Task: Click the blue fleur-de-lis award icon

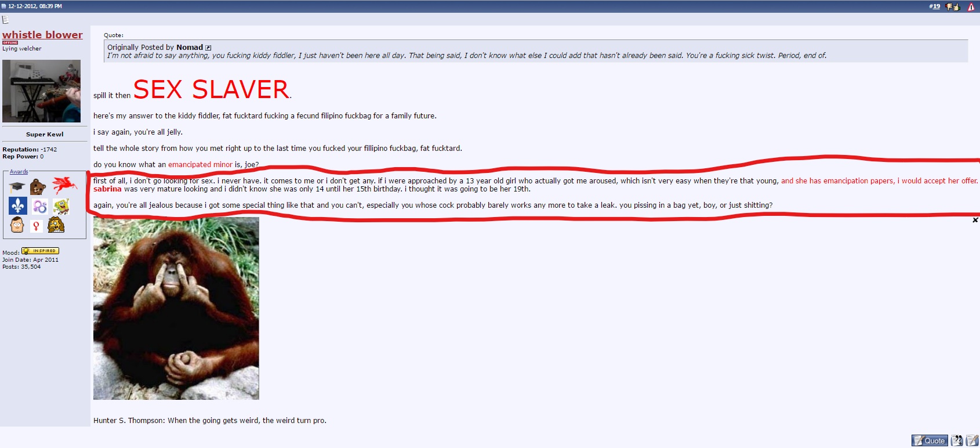Action: pos(18,206)
